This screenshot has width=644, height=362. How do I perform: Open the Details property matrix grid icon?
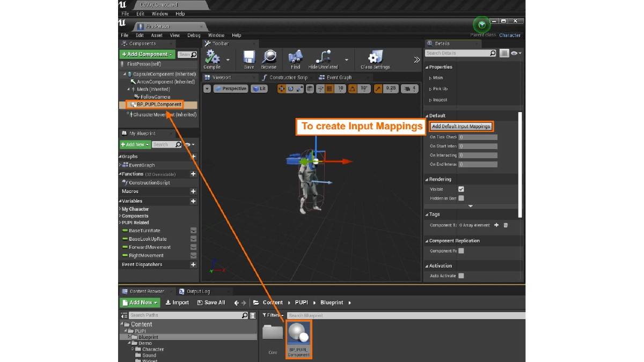click(x=504, y=53)
